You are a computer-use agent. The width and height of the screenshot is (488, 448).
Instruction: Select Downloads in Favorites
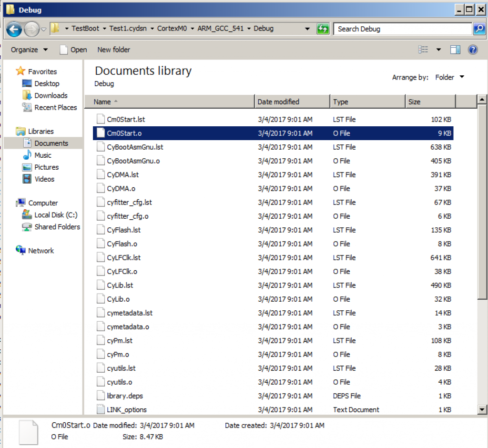51,95
